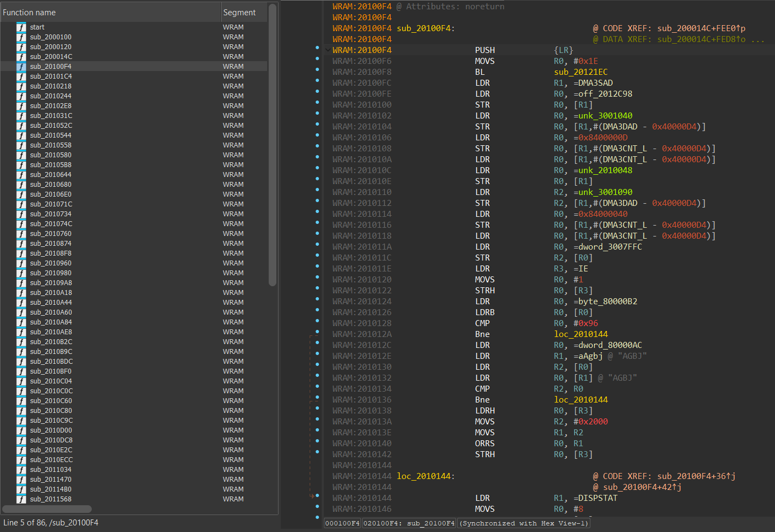Collapse function at WRAM:20100F4 PUSH line
The image size is (775, 532).
coord(327,50)
